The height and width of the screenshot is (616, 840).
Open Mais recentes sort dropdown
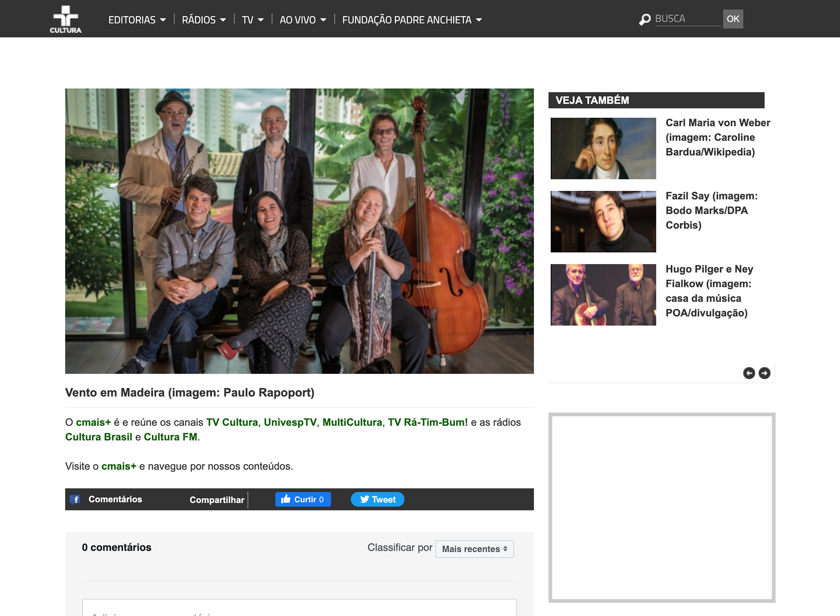tap(474, 549)
